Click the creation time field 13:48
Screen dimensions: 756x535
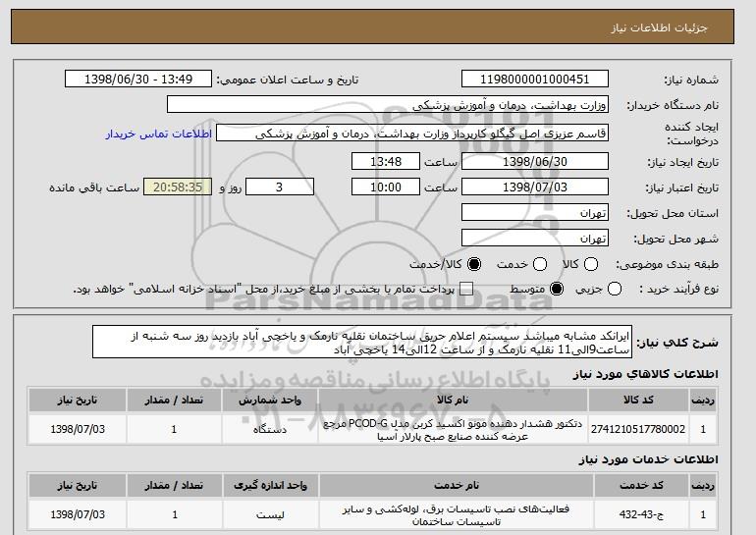(386, 161)
